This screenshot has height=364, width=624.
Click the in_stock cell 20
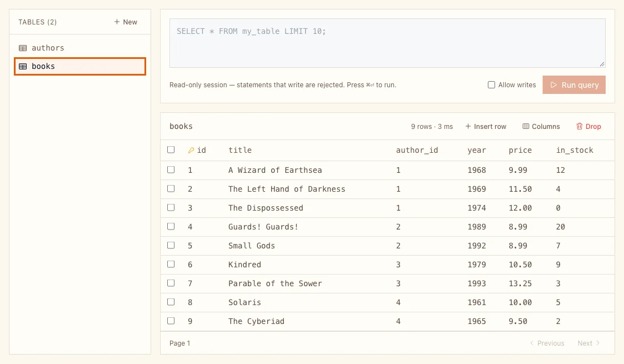pyautogui.click(x=560, y=227)
